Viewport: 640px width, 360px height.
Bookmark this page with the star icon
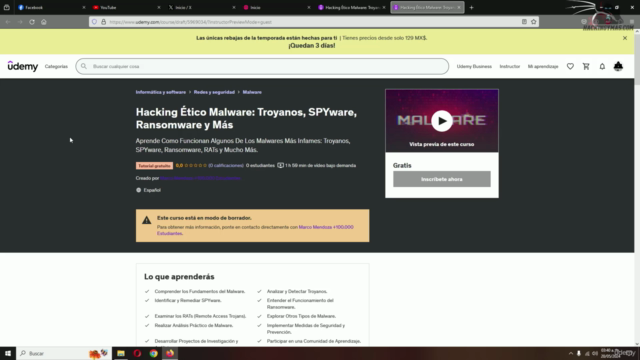click(533, 22)
